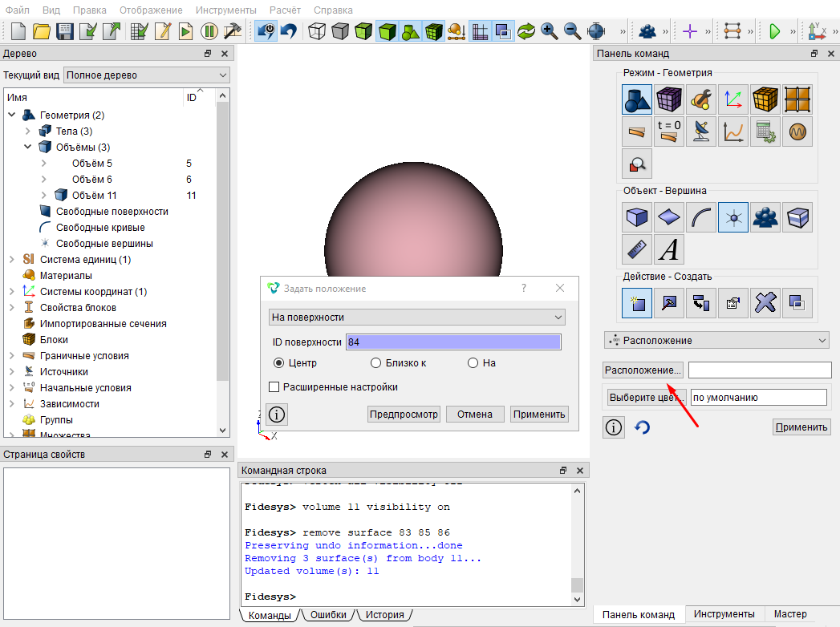Expand the Объём 5 node
Viewport: 840px width, 627px height.
tap(44, 164)
